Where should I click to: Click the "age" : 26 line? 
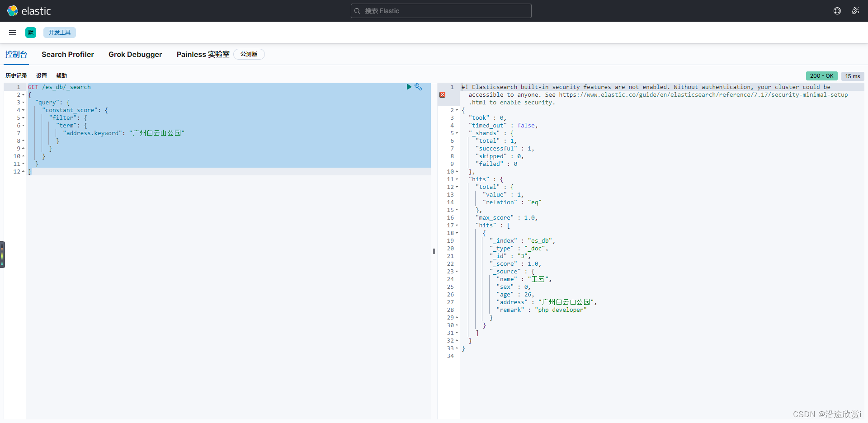pos(515,295)
